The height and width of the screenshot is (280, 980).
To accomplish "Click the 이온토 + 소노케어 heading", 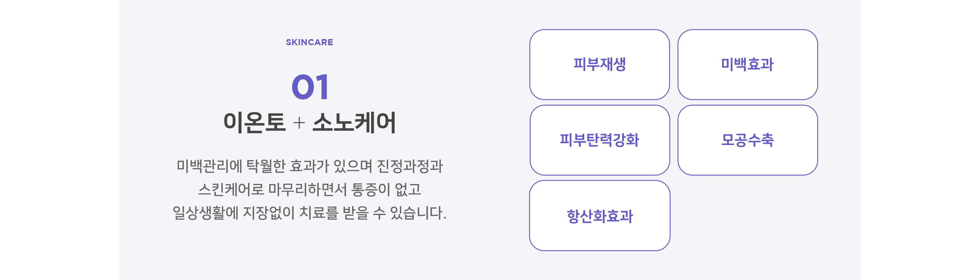I will click(x=310, y=123).
